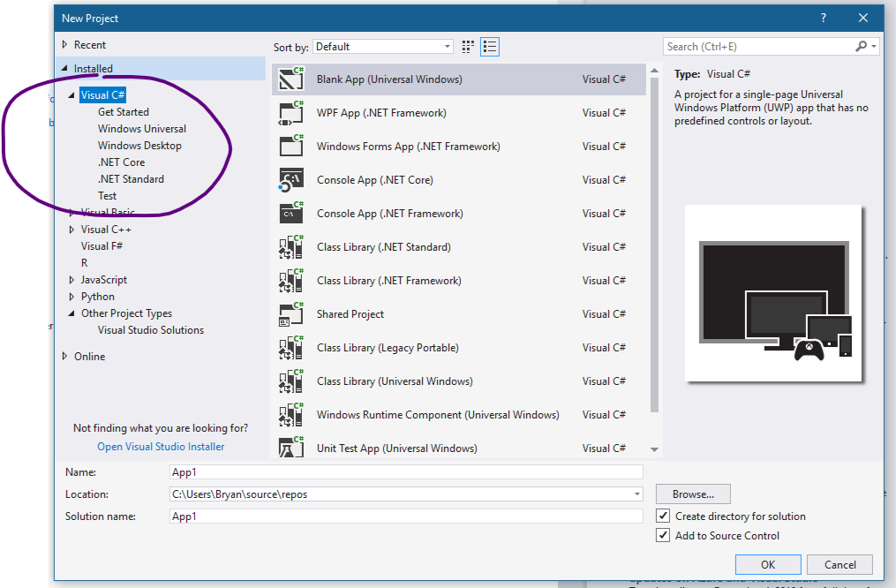Select the Shared Project template icon
896x588 pixels.
291,314
